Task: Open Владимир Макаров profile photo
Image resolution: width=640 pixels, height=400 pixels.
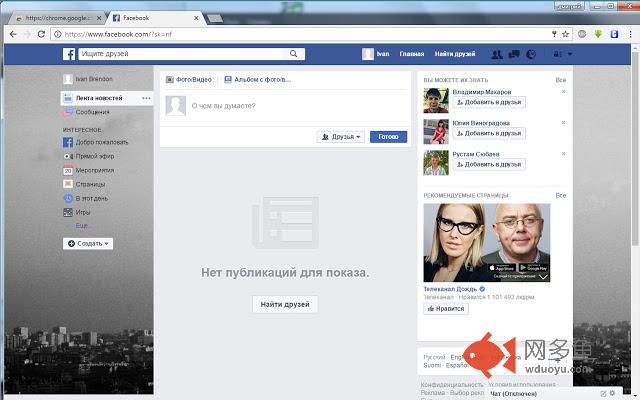Action: tap(436, 100)
